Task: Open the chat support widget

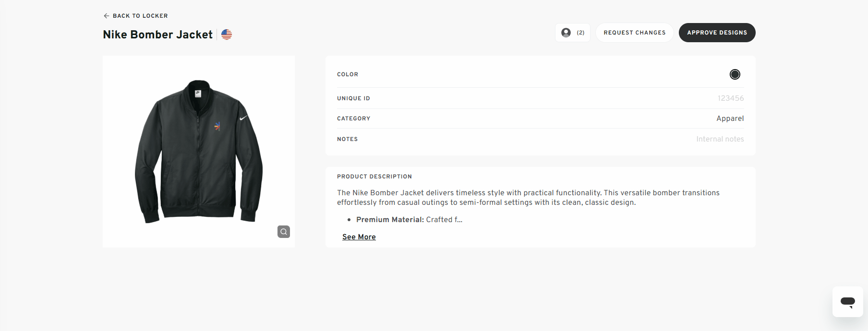Action: [x=848, y=302]
